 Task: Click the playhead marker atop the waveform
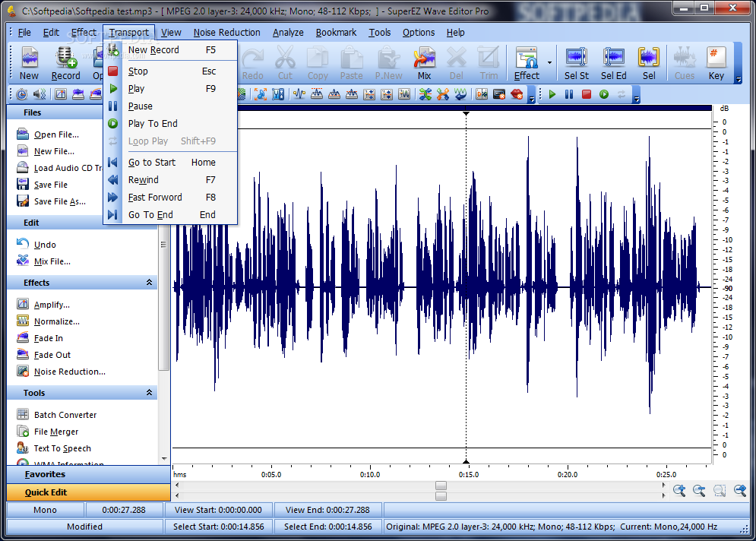click(466, 114)
